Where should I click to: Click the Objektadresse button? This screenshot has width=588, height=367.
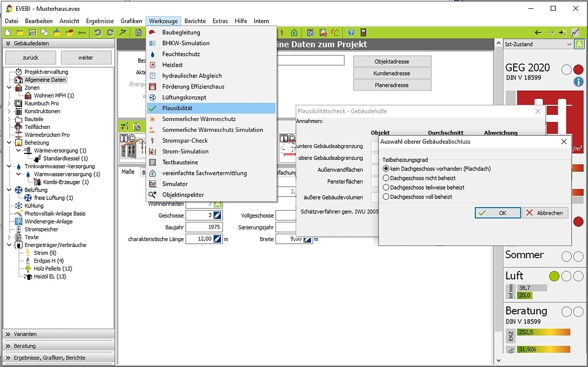pos(392,61)
